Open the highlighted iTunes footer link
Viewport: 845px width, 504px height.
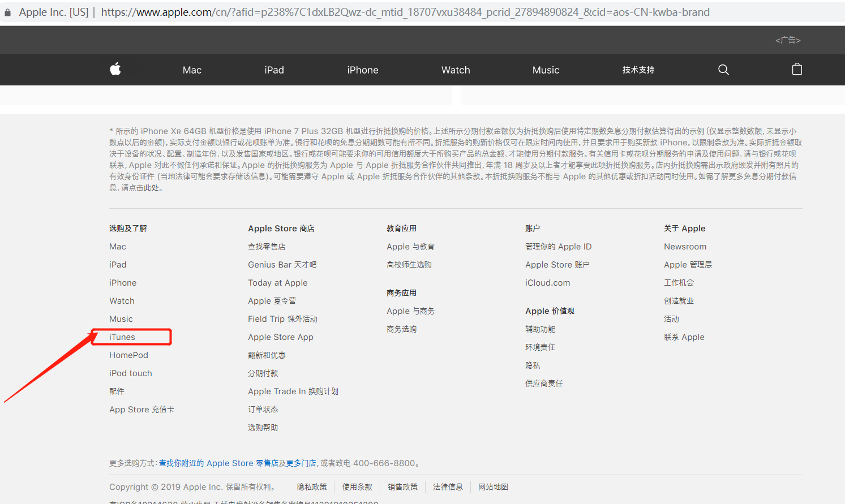tap(122, 337)
